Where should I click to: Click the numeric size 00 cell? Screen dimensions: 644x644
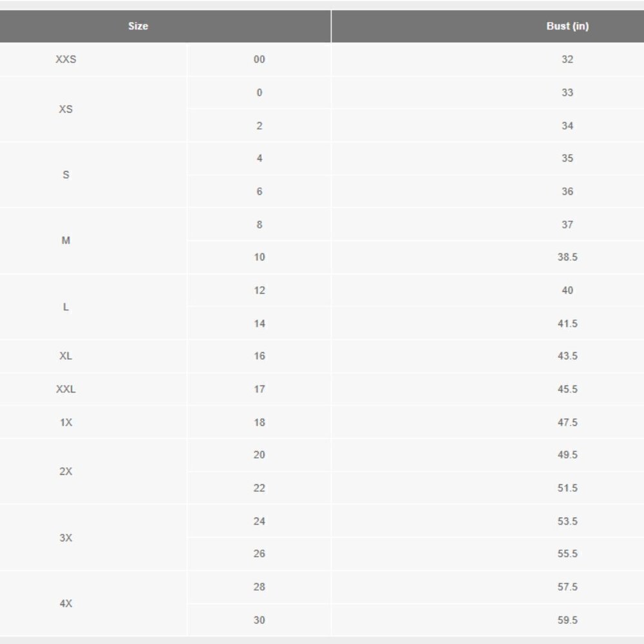[x=260, y=59]
